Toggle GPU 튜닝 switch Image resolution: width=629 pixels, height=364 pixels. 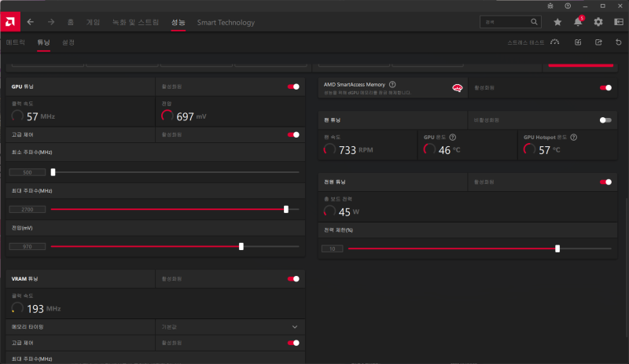pyautogui.click(x=293, y=86)
